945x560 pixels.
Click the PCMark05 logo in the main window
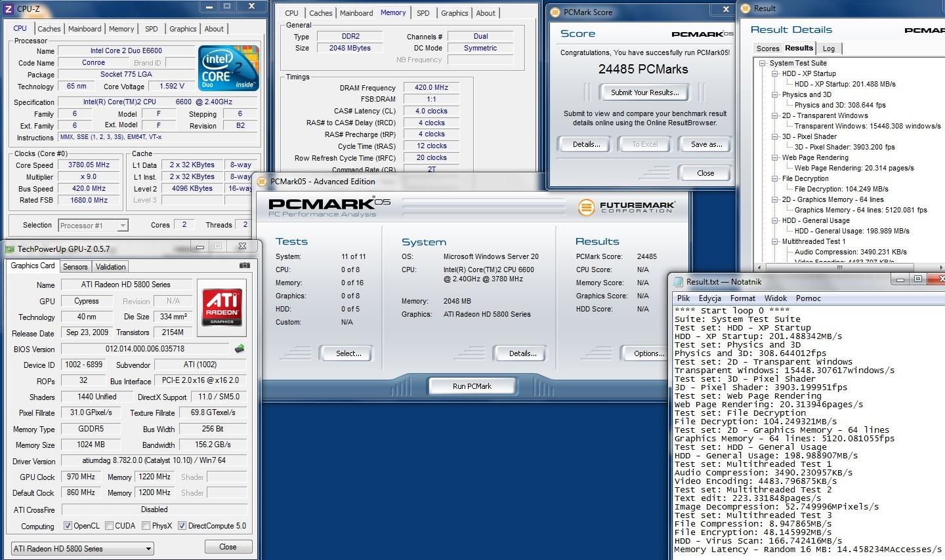[x=329, y=207]
